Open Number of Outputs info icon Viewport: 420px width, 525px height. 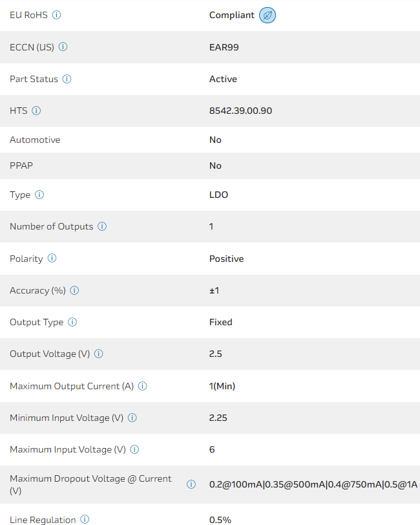[102, 226]
